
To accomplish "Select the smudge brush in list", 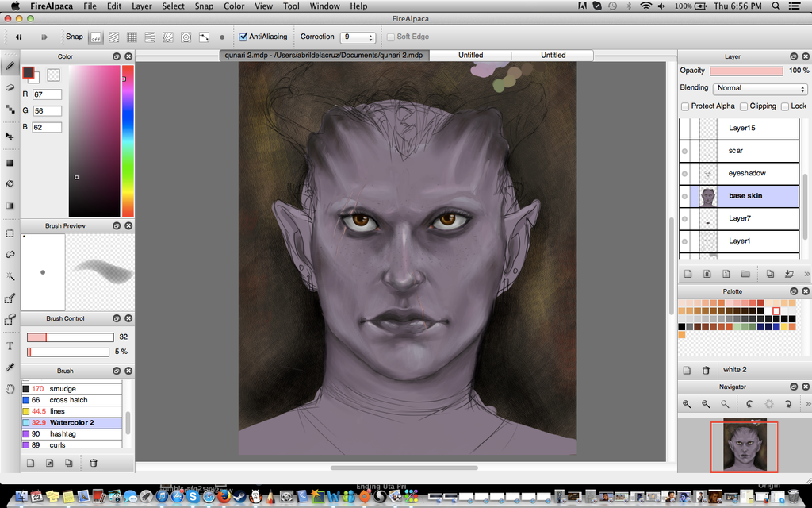I will (63, 389).
